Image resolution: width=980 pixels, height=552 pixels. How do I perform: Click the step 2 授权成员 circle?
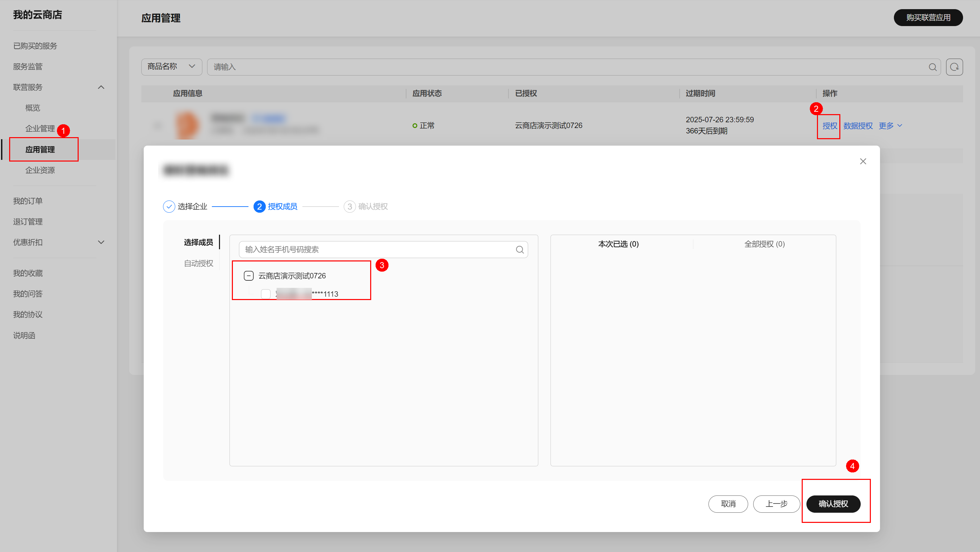(x=259, y=207)
